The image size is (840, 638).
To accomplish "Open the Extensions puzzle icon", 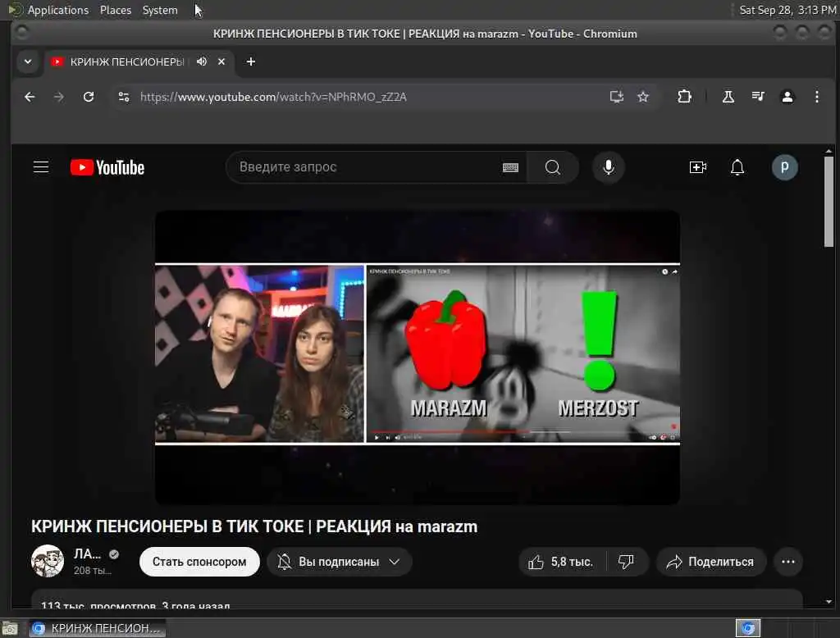I will [684, 97].
